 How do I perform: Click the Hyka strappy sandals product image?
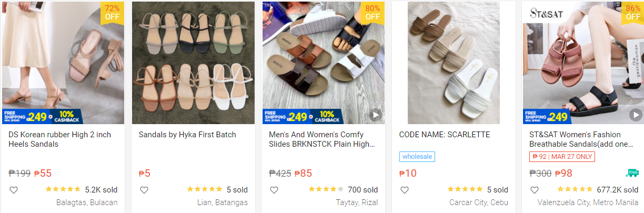click(193, 63)
